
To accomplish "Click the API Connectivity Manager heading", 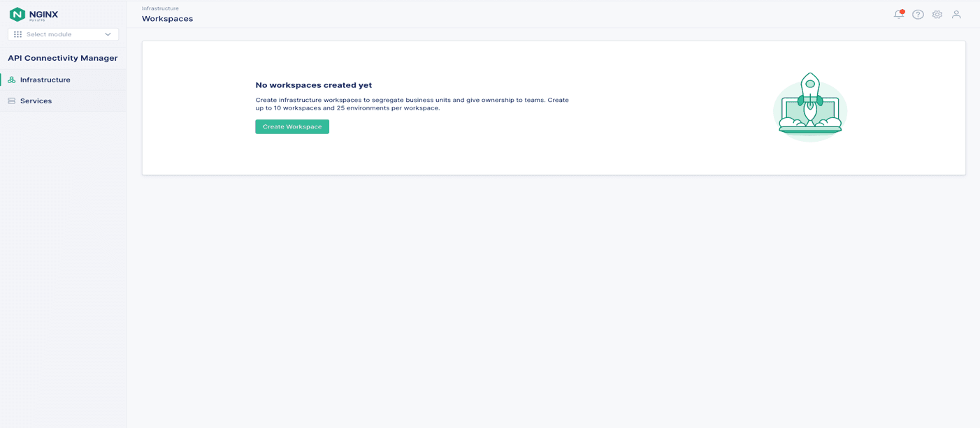I will pos(63,58).
